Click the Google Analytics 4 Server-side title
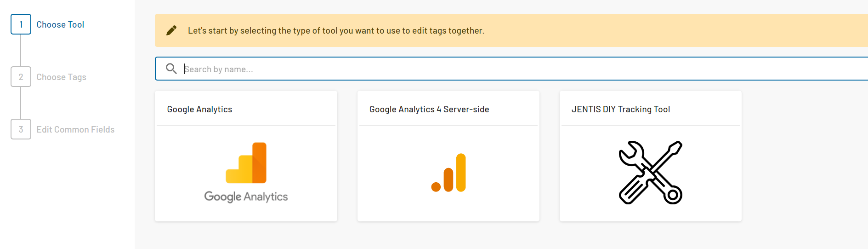868x249 pixels. (429, 110)
